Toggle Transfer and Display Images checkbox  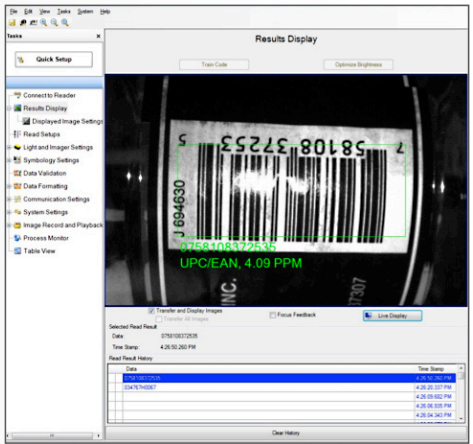pyautogui.click(x=151, y=311)
